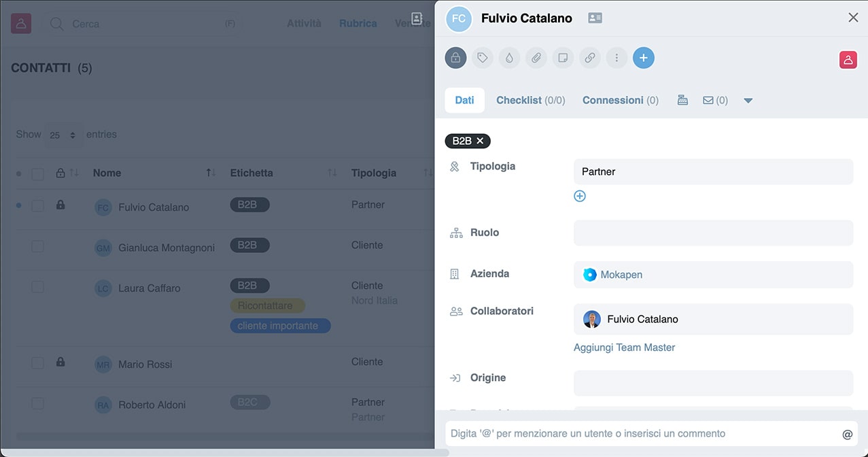Open the cash register tab icon
The height and width of the screenshot is (457, 868).
[683, 100]
